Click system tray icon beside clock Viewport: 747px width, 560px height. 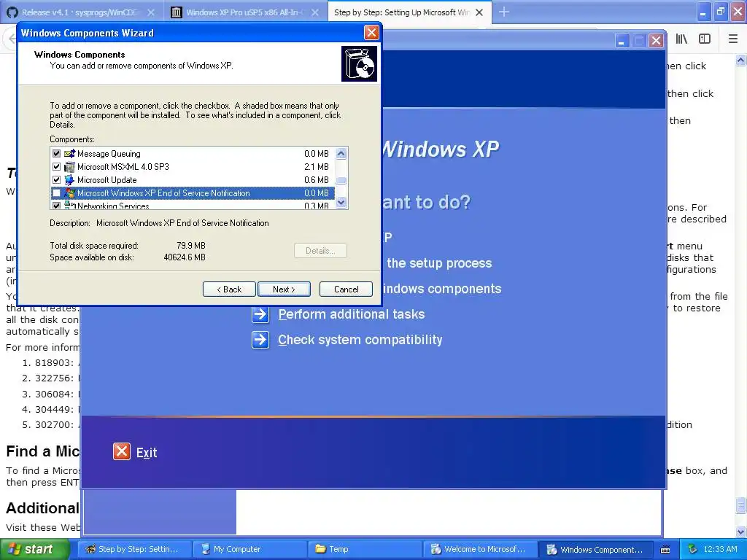(693, 549)
